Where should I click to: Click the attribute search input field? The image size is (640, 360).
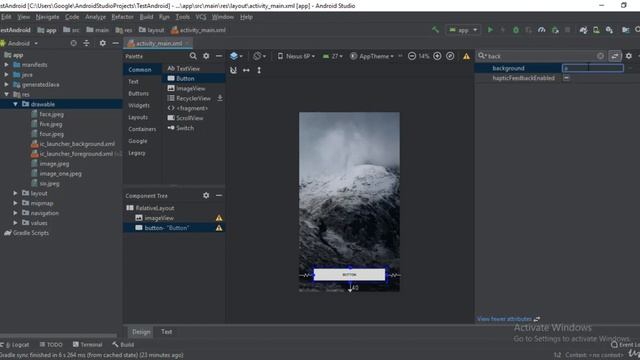(541, 56)
